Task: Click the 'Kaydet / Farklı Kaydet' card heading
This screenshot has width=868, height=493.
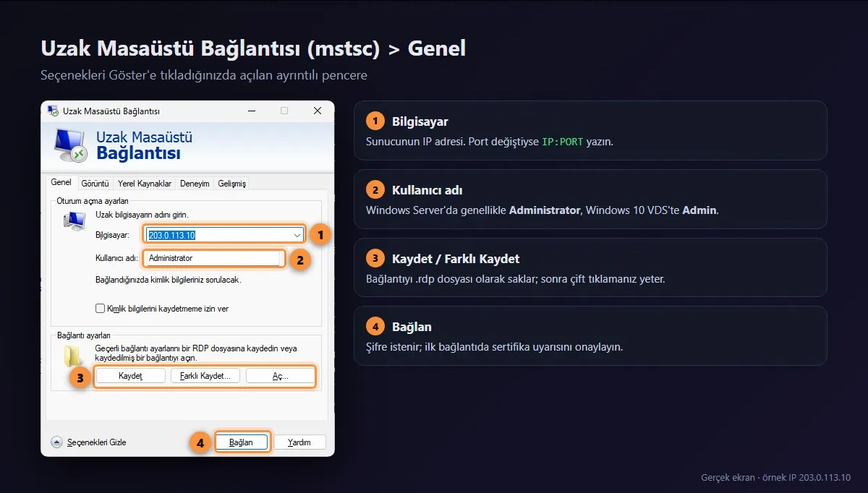Action: [456, 259]
